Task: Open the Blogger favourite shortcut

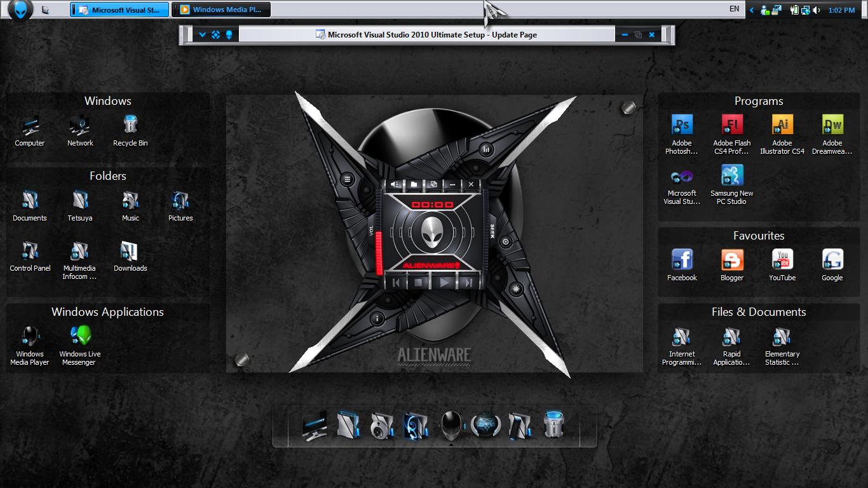Action: point(732,266)
